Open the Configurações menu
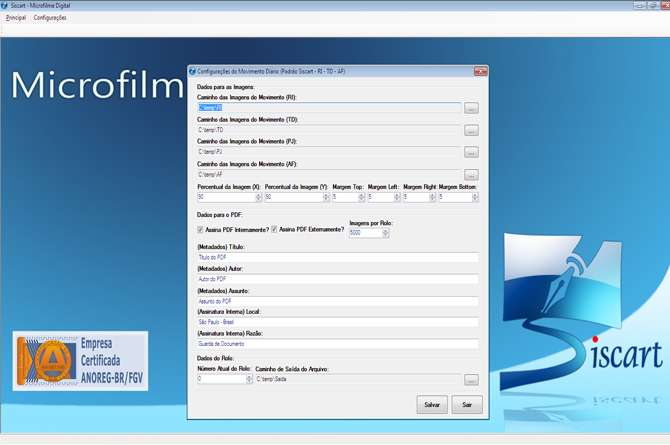 pos(50,18)
